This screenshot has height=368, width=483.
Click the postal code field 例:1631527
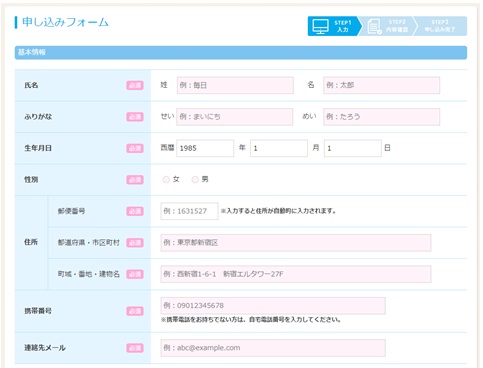coord(189,211)
